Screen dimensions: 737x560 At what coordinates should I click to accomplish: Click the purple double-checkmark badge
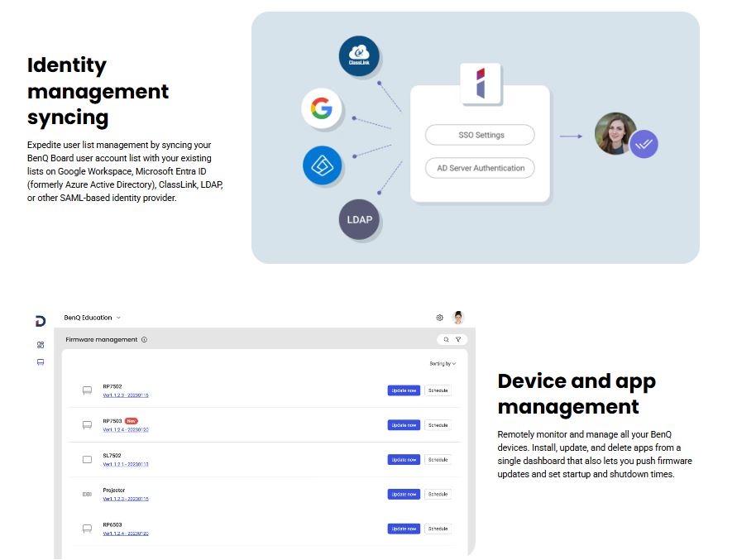point(644,144)
